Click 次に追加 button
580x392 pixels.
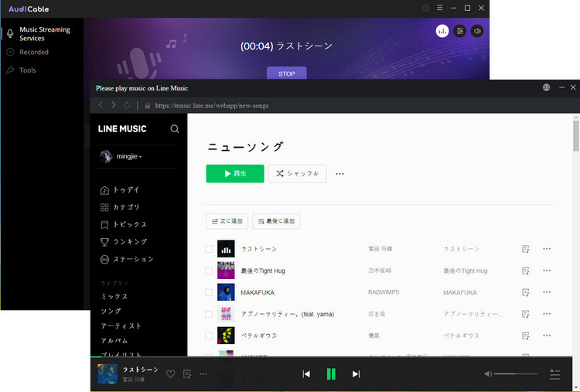pyautogui.click(x=227, y=221)
